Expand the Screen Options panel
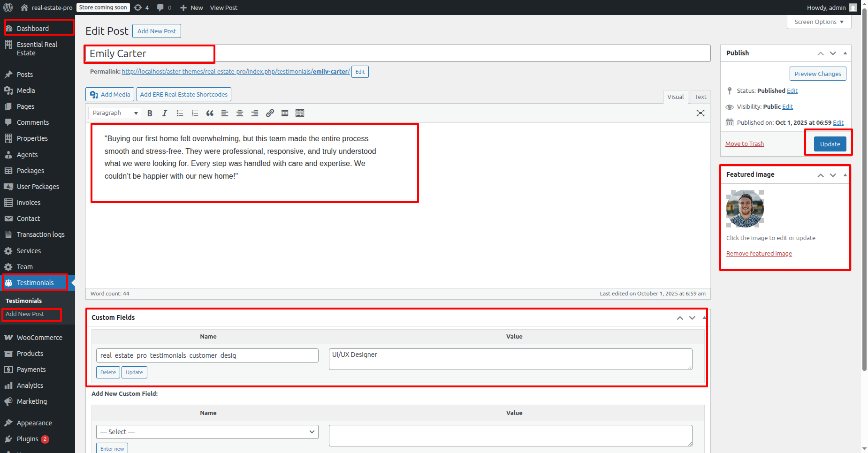 click(819, 22)
